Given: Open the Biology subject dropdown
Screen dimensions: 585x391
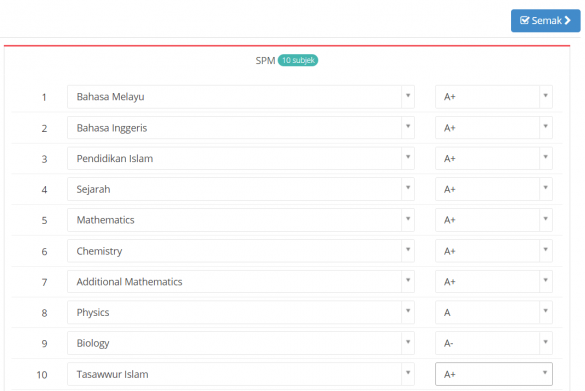Looking at the screenshot, I should (x=241, y=343).
